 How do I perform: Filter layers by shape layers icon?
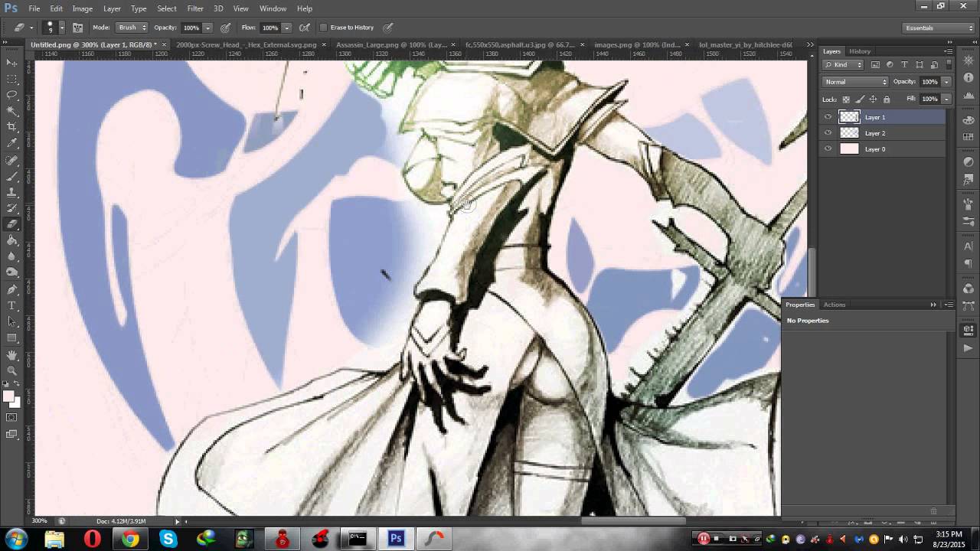coord(919,65)
